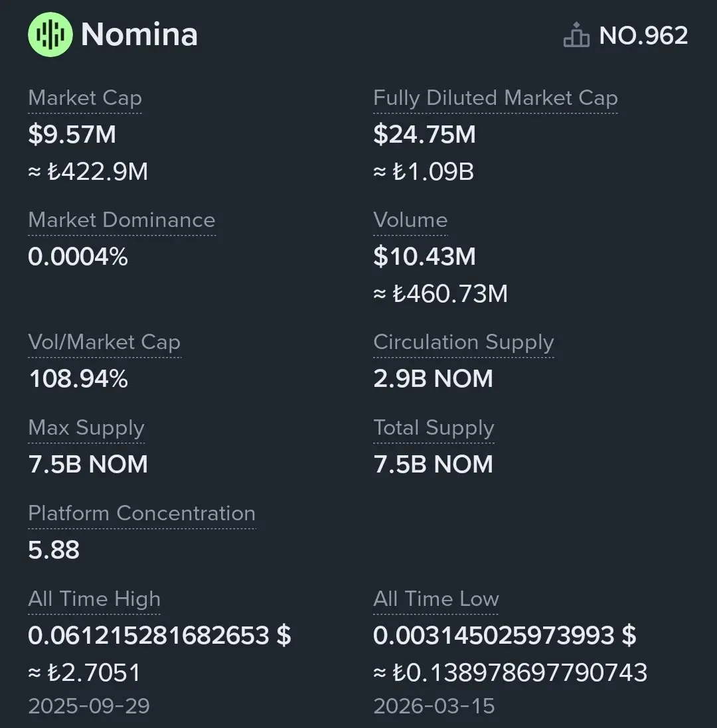The height and width of the screenshot is (728, 717).
Task: Select the $9.57M market cap value
Action: point(72,135)
